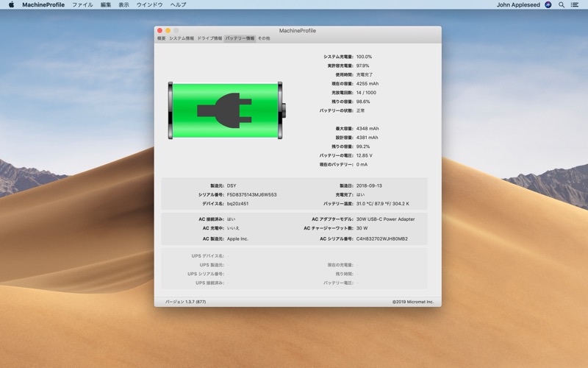Click the 使用時間 value 充電完了
The width and height of the screenshot is (588, 368).
[364, 75]
